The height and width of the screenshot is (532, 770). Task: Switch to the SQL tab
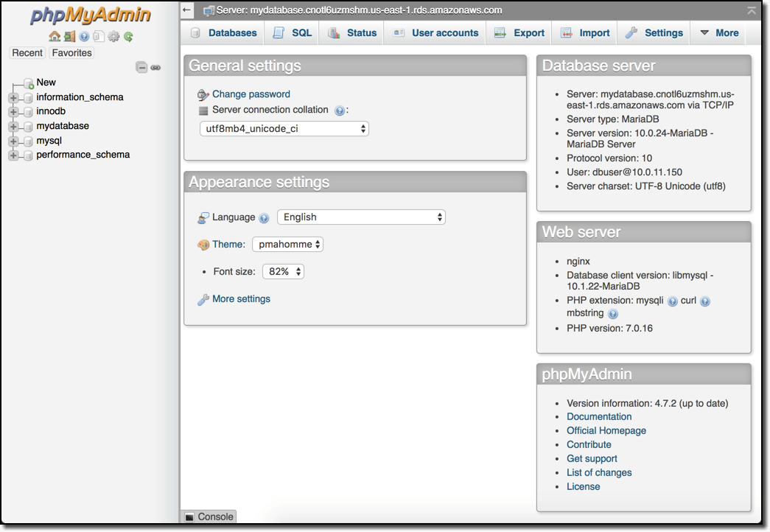[292, 33]
